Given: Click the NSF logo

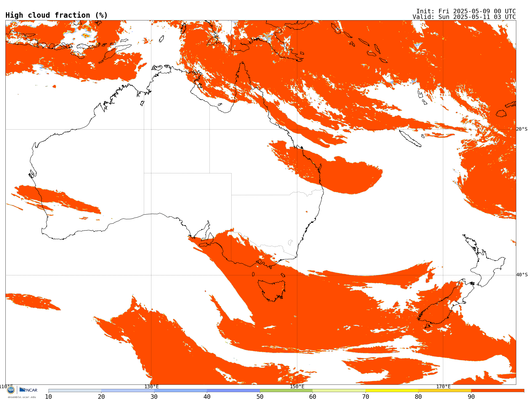Looking at the screenshot, I should point(11,390).
